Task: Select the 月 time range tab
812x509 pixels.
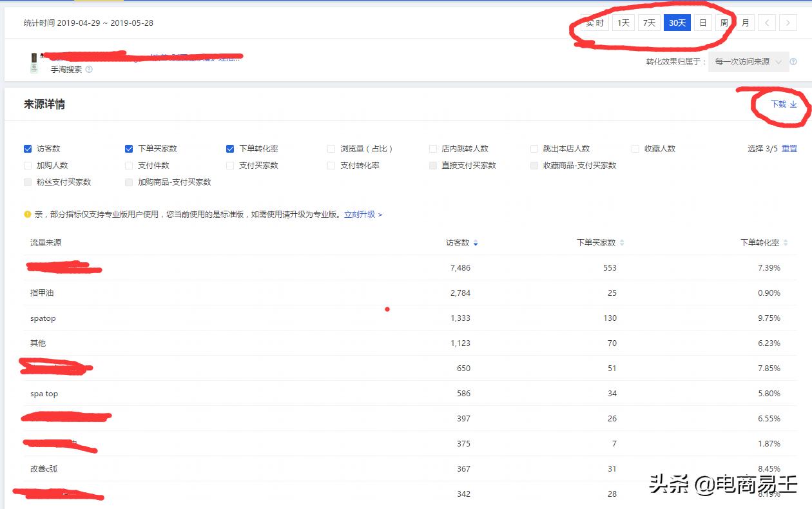Action: 745,23
